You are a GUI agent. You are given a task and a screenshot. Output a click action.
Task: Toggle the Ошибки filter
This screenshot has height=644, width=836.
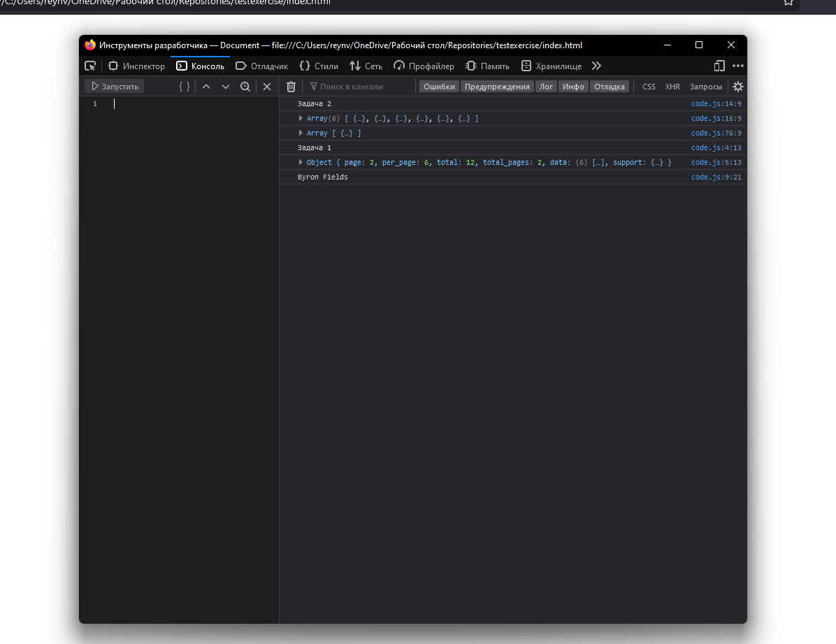pyautogui.click(x=438, y=86)
